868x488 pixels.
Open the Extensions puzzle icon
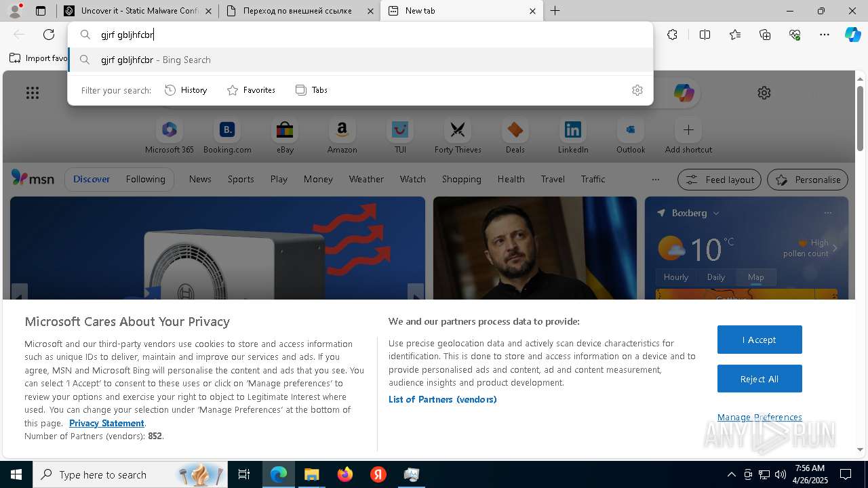pos(672,35)
